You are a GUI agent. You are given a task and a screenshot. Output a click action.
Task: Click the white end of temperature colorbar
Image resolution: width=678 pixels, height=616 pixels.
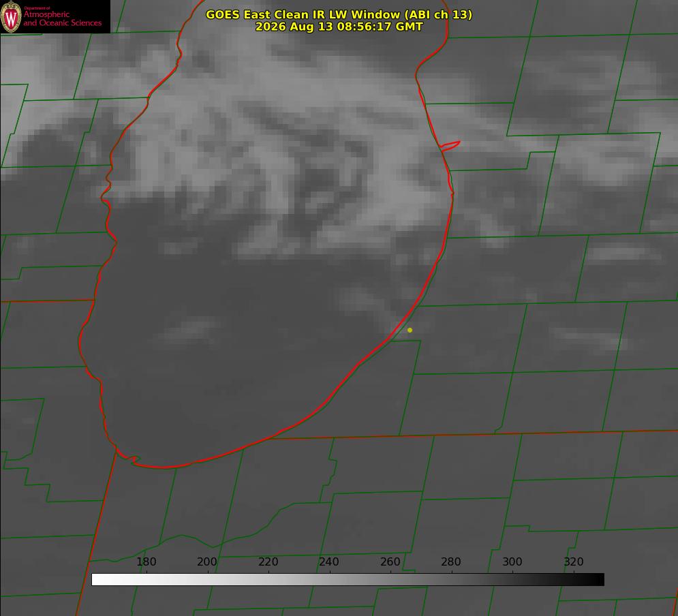pos(99,580)
